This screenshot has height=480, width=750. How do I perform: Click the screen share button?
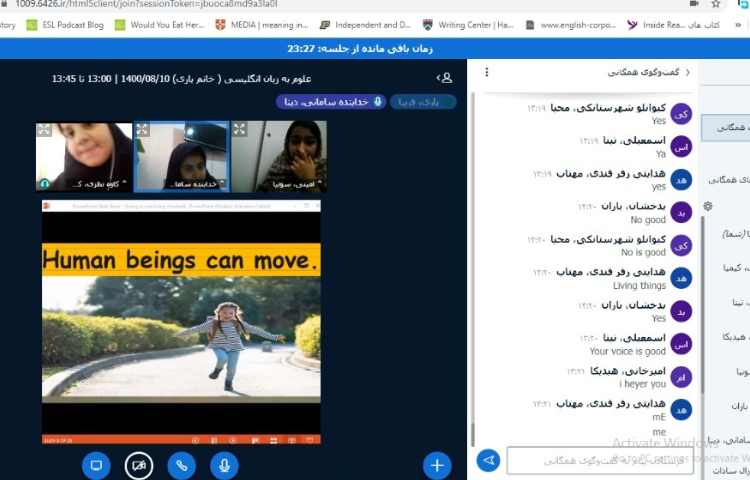96,465
